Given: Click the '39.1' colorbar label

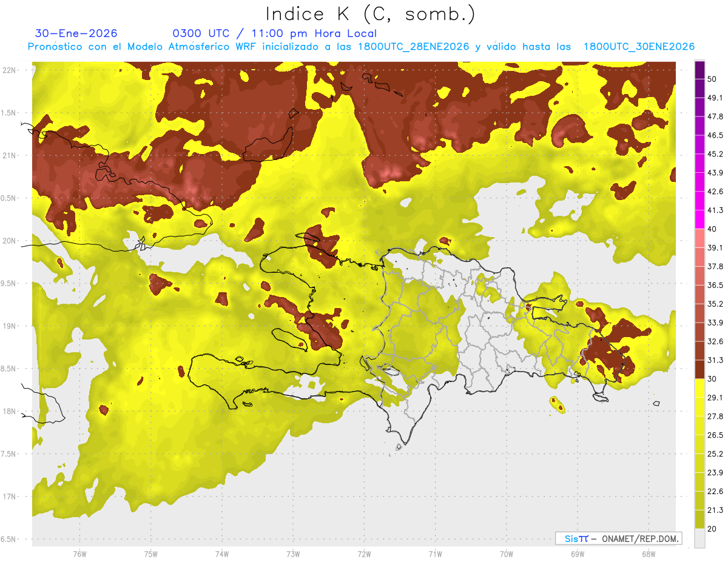Looking at the screenshot, I should tap(715, 247).
